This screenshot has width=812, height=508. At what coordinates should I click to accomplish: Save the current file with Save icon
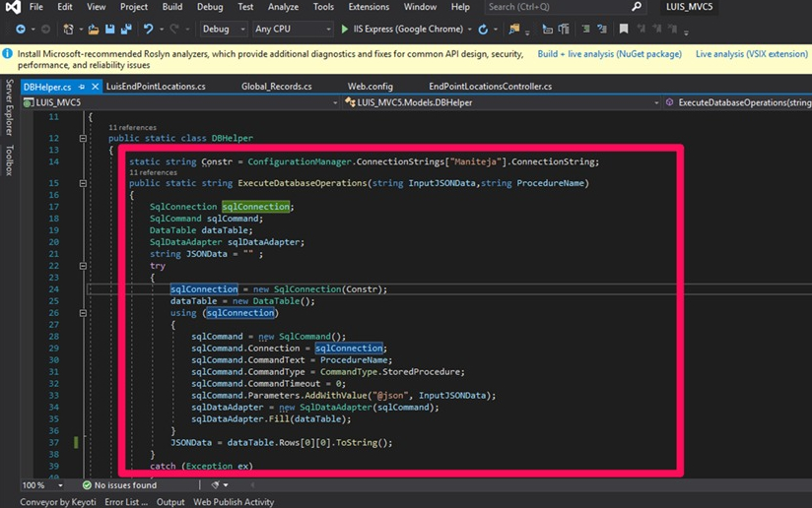pos(109,29)
